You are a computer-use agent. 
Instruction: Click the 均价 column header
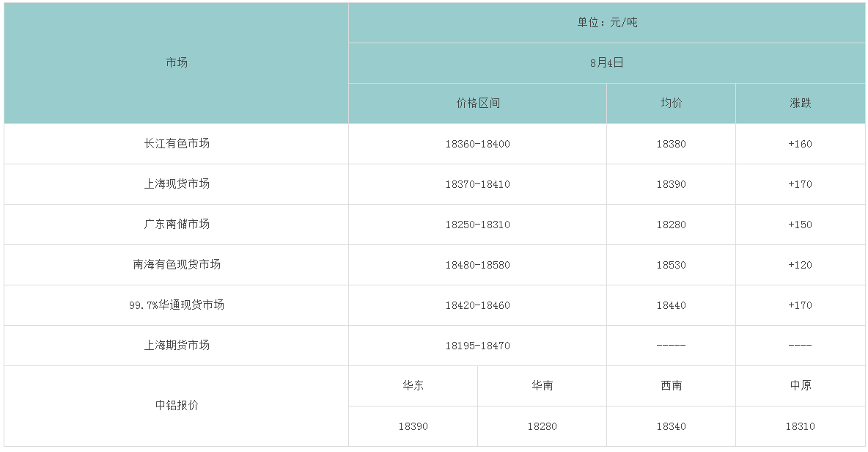[671, 103]
